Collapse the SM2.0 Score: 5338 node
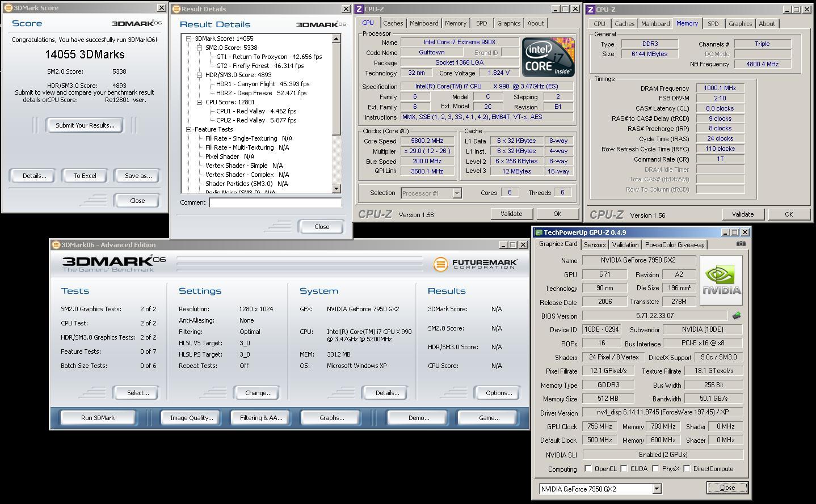This screenshot has height=504, width=816. (x=200, y=48)
